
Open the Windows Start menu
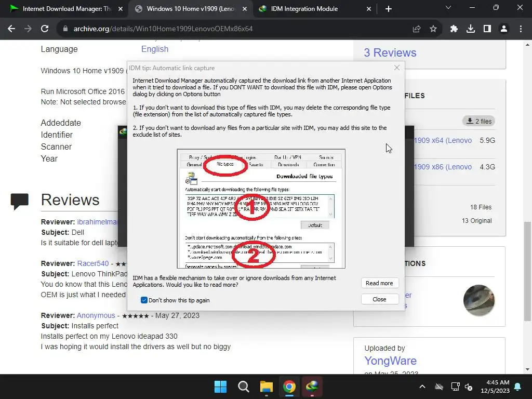coord(220,387)
